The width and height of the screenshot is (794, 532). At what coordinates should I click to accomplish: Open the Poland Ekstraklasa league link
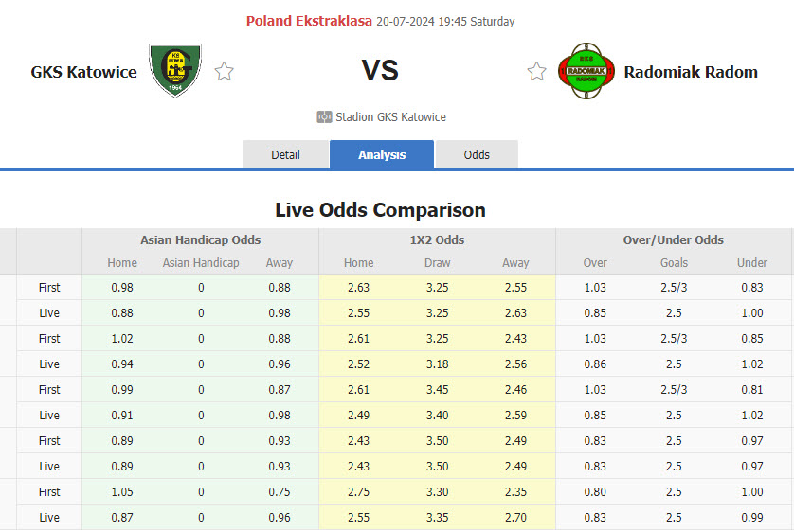[308, 21]
